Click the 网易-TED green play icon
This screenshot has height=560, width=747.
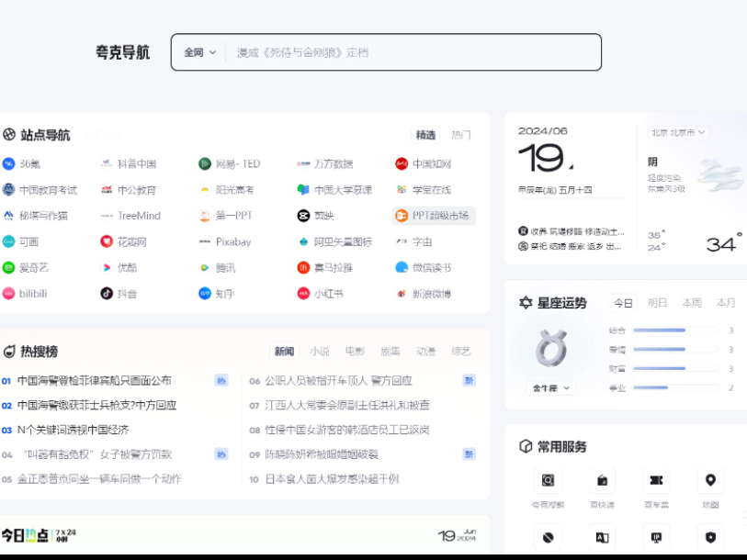[205, 163]
